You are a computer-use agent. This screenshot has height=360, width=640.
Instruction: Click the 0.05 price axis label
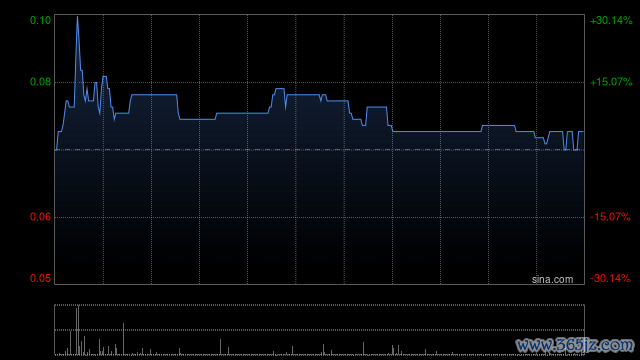pyautogui.click(x=40, y=278)
